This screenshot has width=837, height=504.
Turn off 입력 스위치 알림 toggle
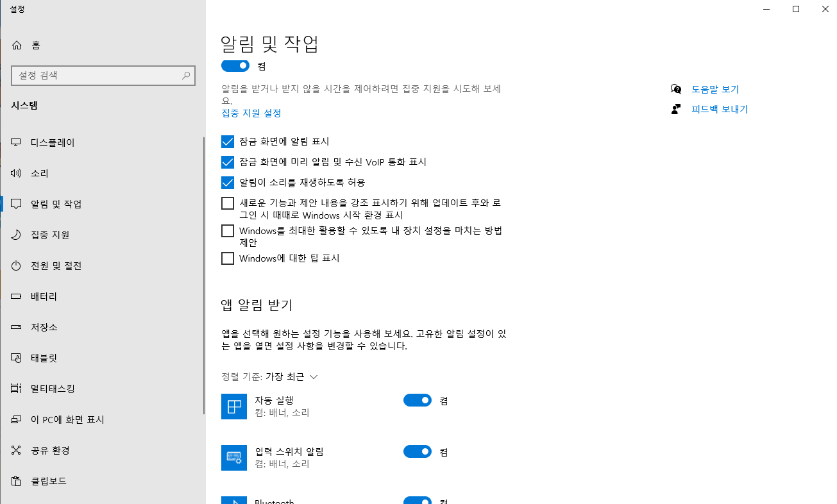click(x=418, y=451)
